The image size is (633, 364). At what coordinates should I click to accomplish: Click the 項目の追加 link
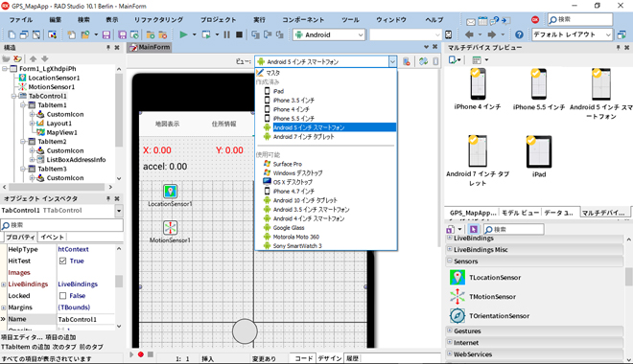(60, 337)
